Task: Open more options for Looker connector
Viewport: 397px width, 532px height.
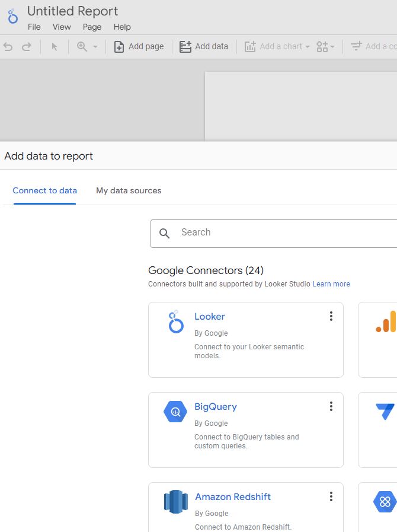Action: pos(331,316)
